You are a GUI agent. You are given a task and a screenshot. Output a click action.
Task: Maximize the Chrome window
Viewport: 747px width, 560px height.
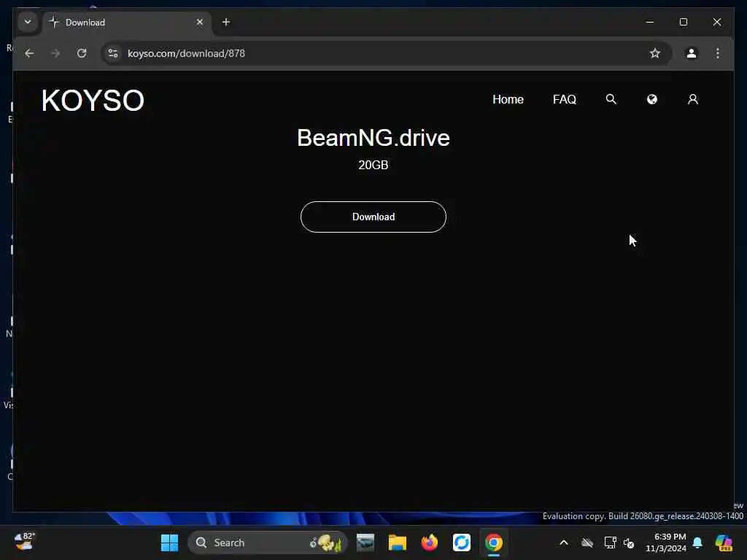(x=683, y=22)
